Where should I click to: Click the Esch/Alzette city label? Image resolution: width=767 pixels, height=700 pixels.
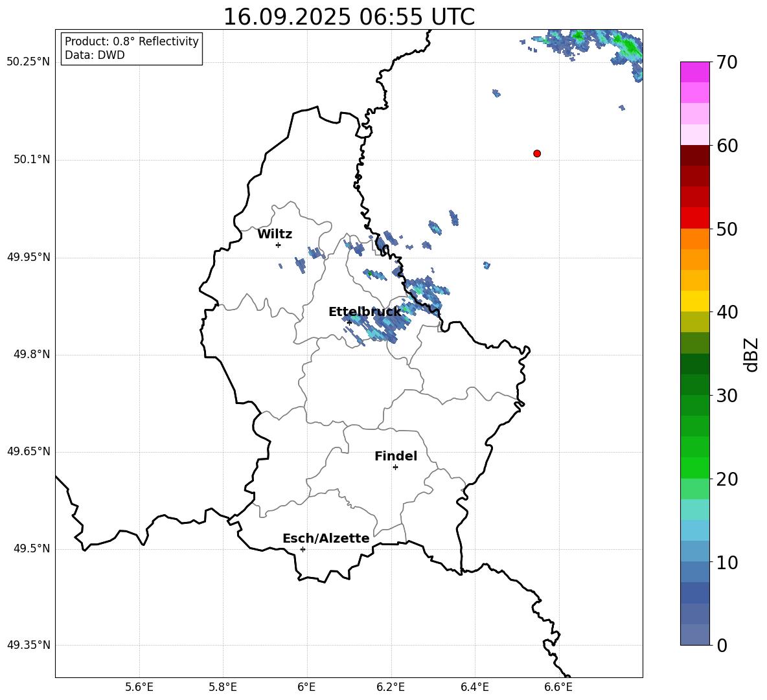pos(326,538)
